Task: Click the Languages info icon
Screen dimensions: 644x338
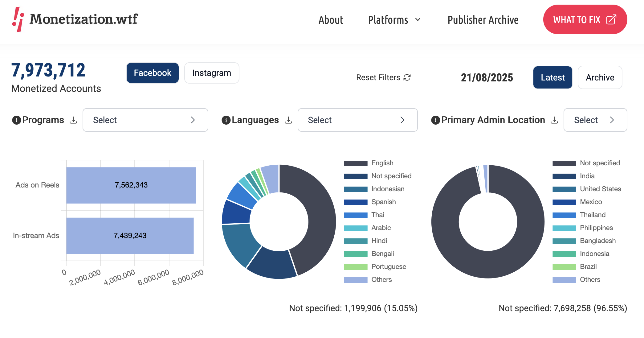Action: pyautogui.click(x=226, y=120)
